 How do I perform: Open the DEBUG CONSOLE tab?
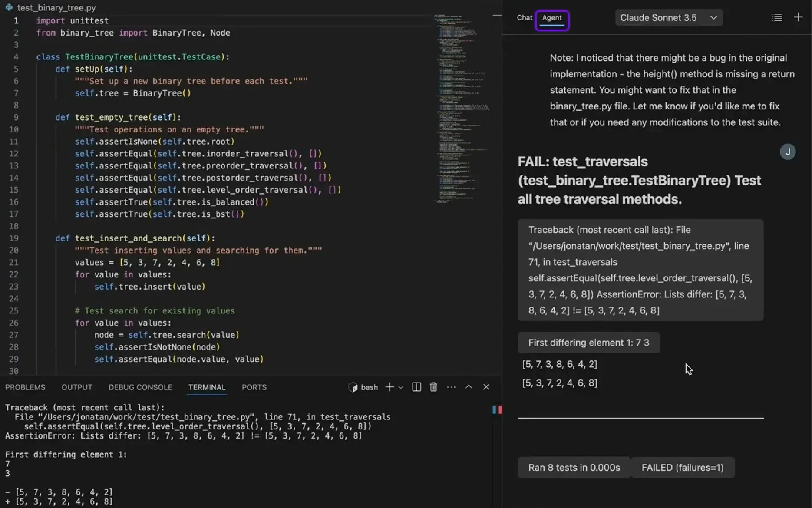[140, 387]
